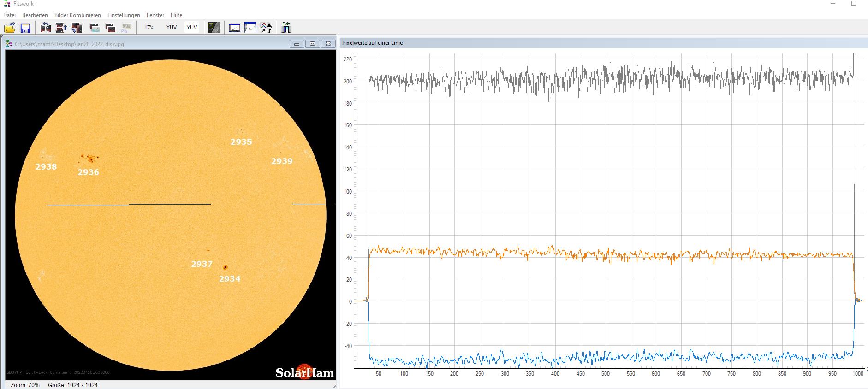Click the open file folder icon
Image resolution: width=868 pixels, height=389 pixels.
pyautogui.click(x=10, y=28)
